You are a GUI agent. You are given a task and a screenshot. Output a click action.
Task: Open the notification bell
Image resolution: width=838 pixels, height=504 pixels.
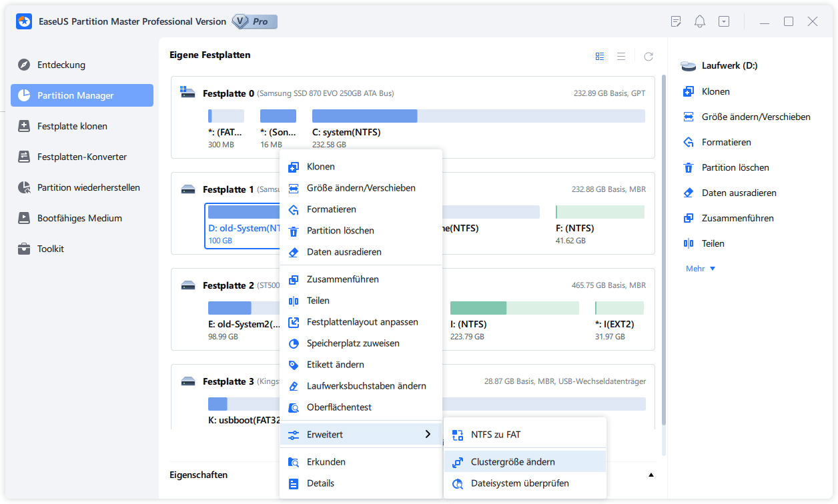699,21
